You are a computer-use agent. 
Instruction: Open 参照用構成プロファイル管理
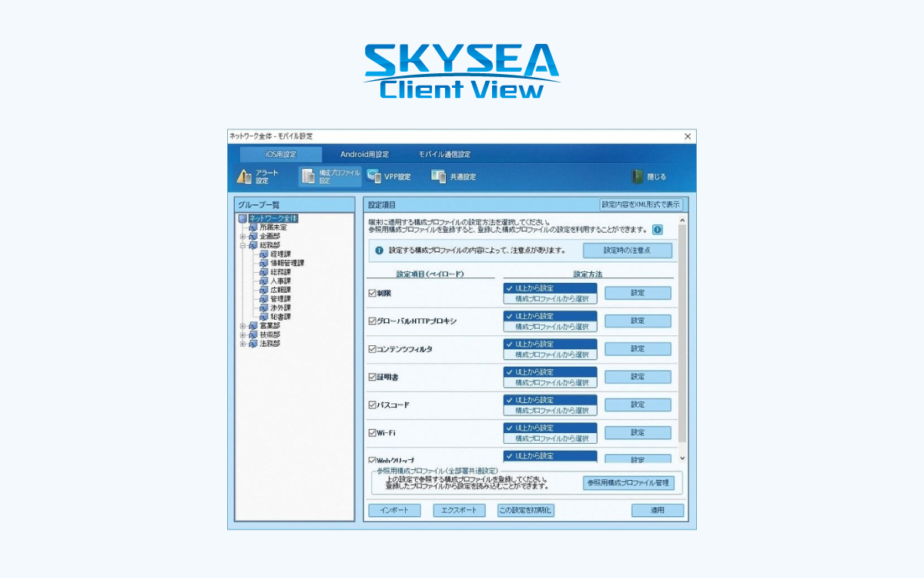click(x=630, y=483)
